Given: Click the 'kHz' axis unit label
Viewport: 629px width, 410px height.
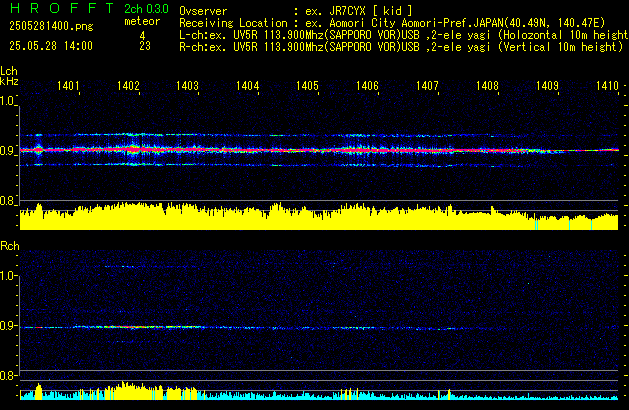Looking at the screenshot, I should (9, 81).
